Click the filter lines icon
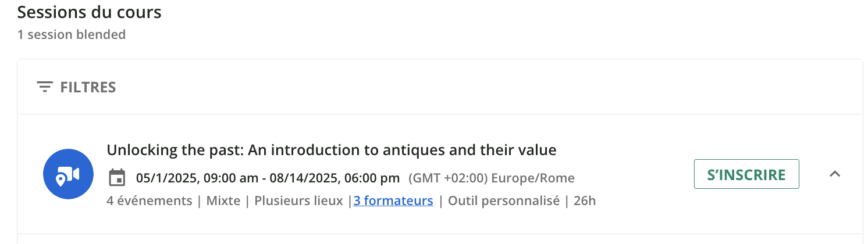 point(44,87)
